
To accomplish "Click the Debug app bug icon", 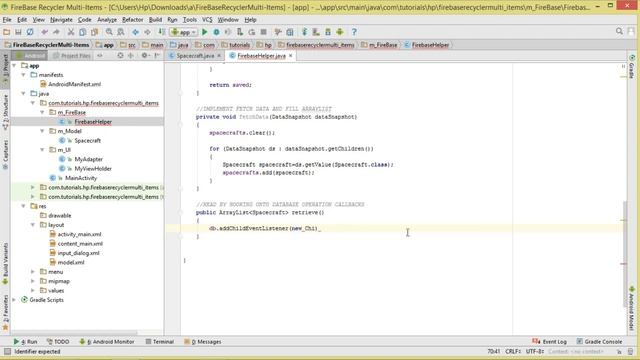I will (216, 32).
